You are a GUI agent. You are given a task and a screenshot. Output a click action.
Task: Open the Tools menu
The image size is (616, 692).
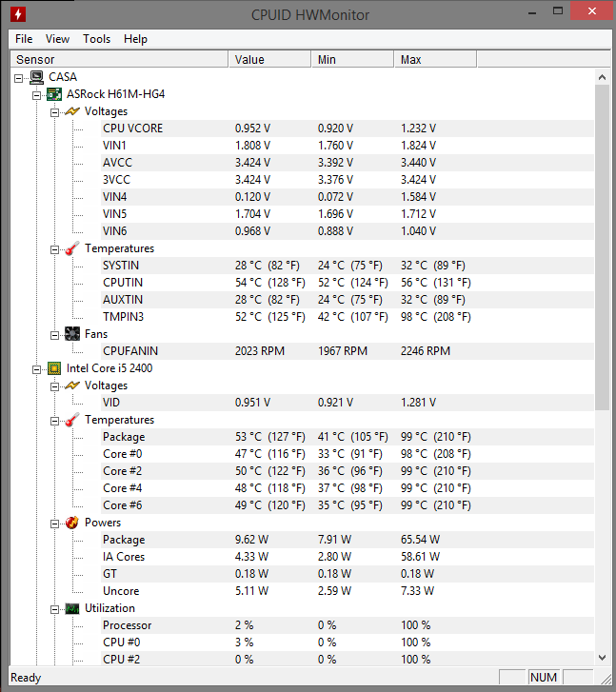(97, 39)
